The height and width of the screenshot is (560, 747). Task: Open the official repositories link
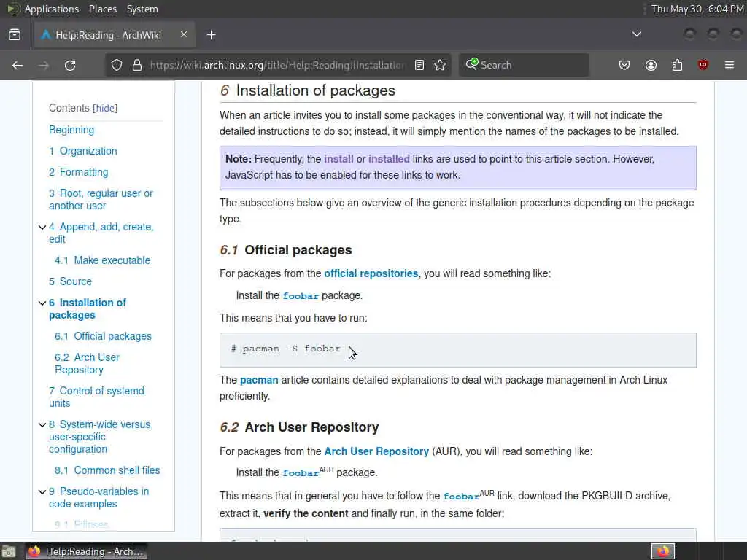tap(371, 273)
